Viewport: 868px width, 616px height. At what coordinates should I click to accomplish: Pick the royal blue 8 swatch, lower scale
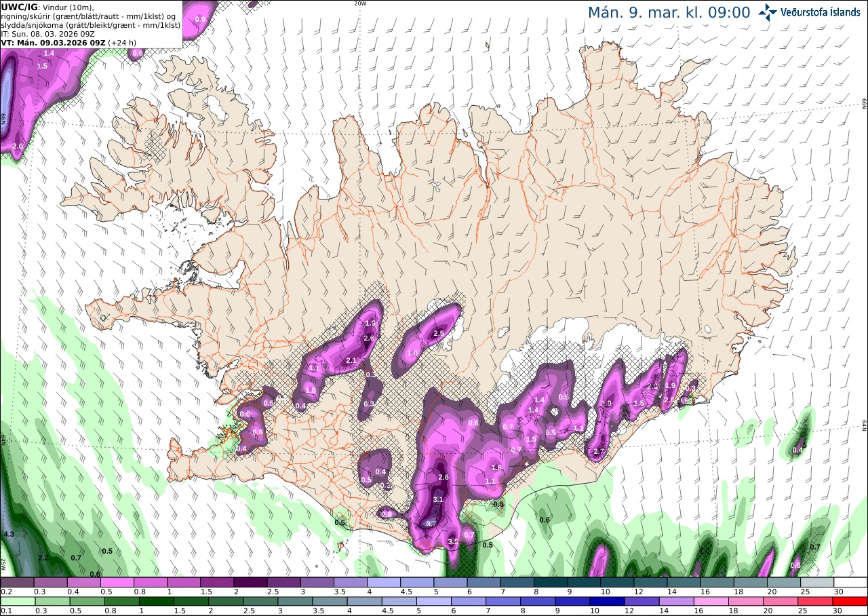click(537, 601)
